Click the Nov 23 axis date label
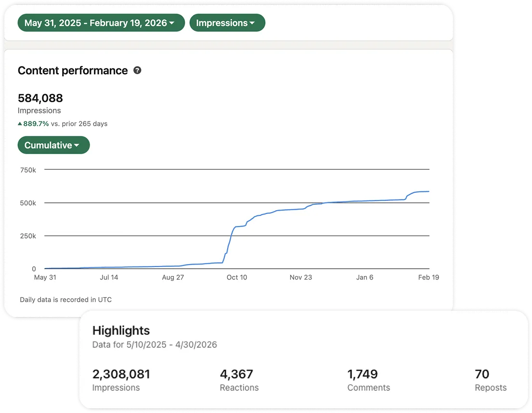The height and width of the screenshot is (413, 532). point(300,277)
